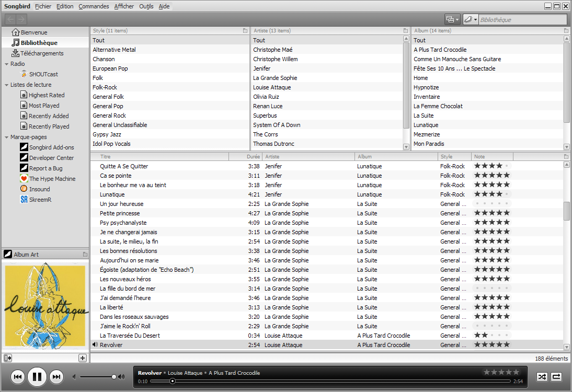Image resolution: width=572 pixels, height=392 pixels.
Task: Collapse the Listes de lecture section
Action: [x=6, y=85]
